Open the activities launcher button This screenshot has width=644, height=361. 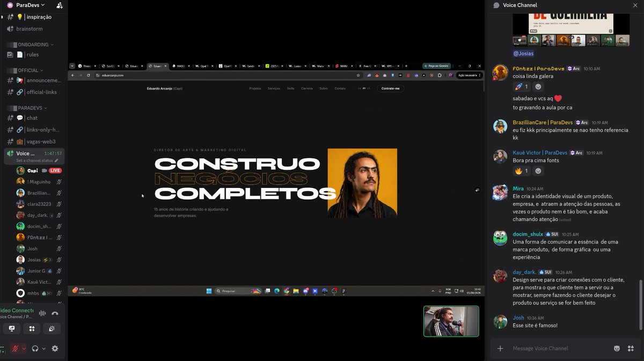pyautogui.click(x=32, y=329)
